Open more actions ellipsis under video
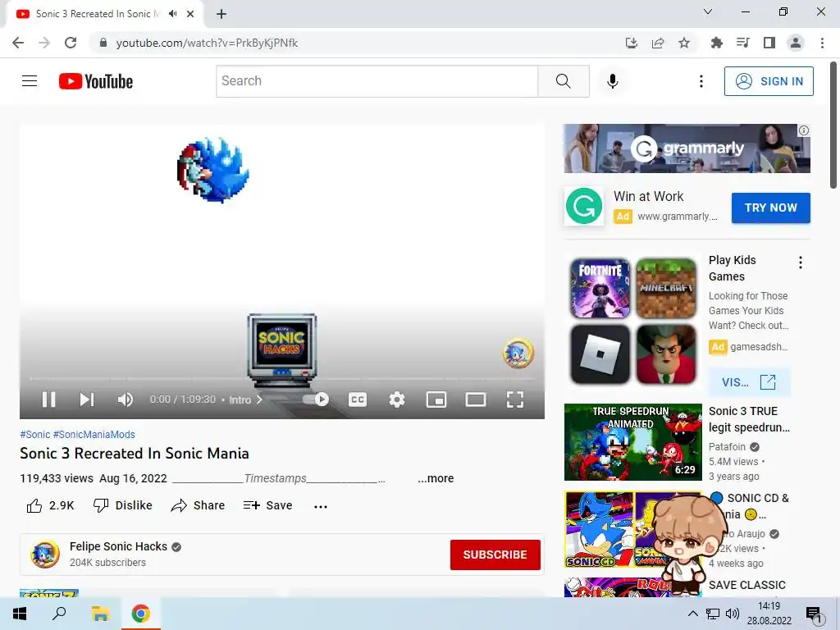Viewport: 840px width, 630px height. [321, 506]
